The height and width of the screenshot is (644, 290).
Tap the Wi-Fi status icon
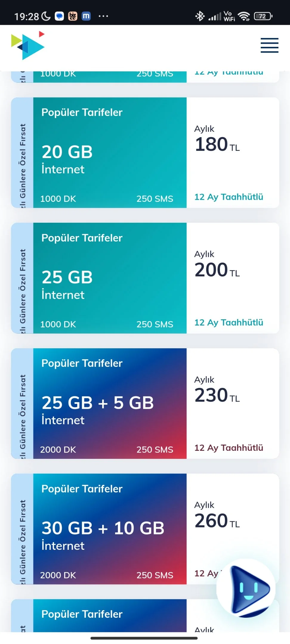[x=244, y=16]
